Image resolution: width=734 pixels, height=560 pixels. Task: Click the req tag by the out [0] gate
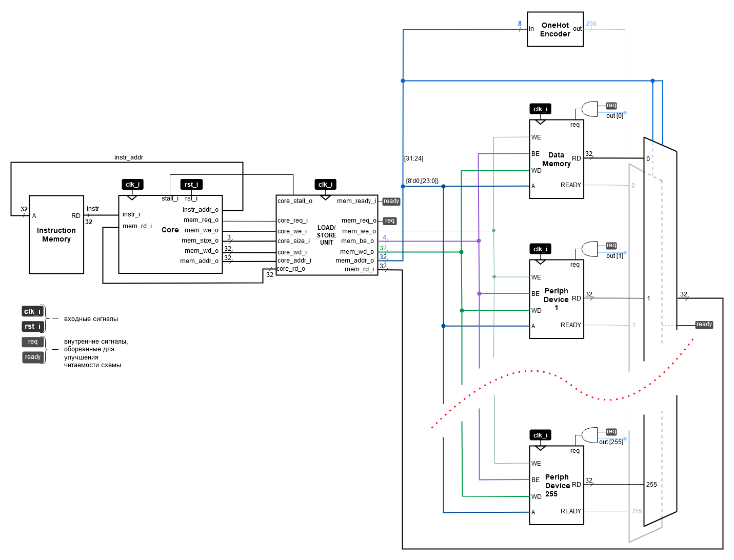[x=611, y=106]
